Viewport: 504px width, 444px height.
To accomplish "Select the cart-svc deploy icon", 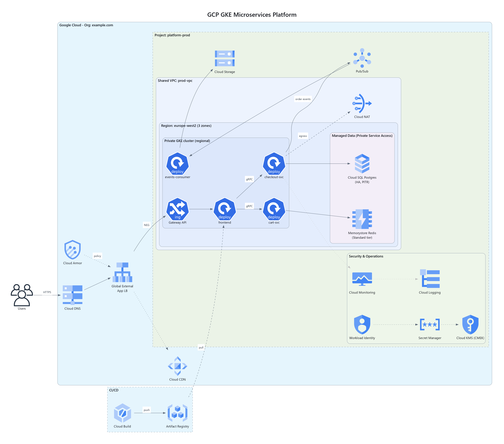I will point(274,209).
